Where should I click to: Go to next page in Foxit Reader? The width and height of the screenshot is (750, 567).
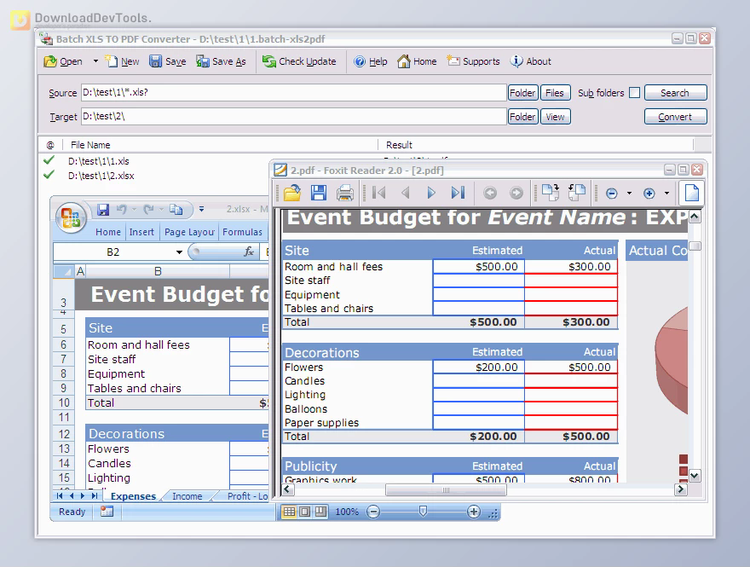[431, 193]
